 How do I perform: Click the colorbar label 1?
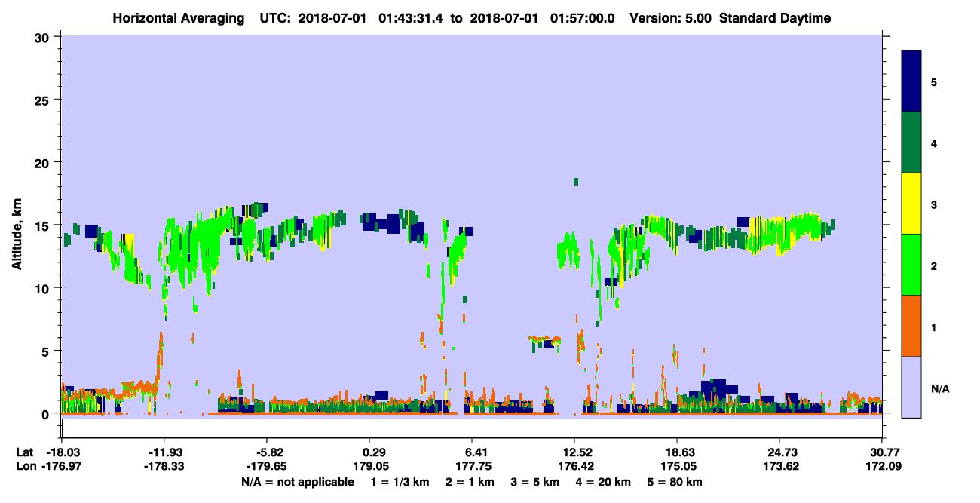(x=934, y=327)
